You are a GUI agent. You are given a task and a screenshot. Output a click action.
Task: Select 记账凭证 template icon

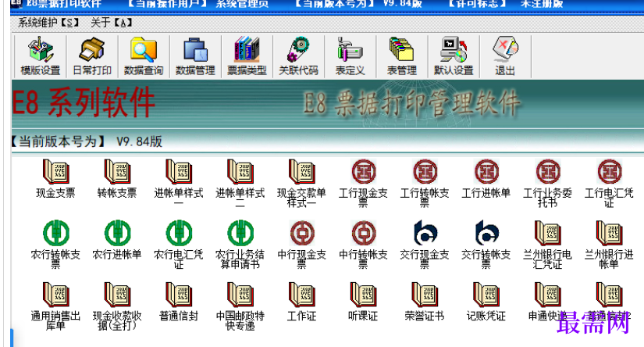click(486, 295)
